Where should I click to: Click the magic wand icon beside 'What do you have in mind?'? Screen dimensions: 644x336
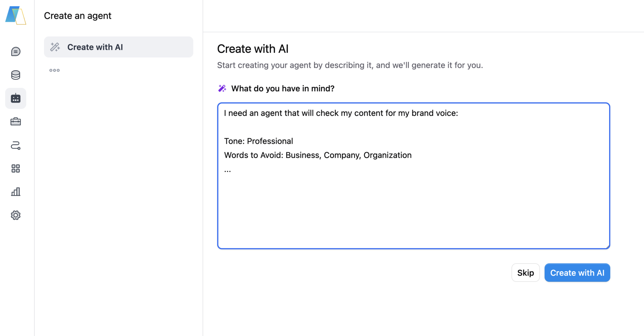click(222, 88)
